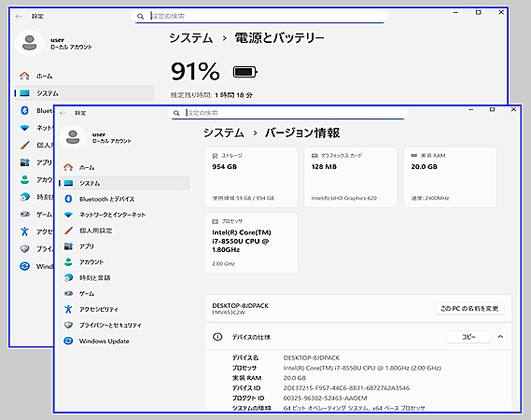Click the Apps icon in front window sidebar
The height and width of the screenshot is (420, 531).
68,246
